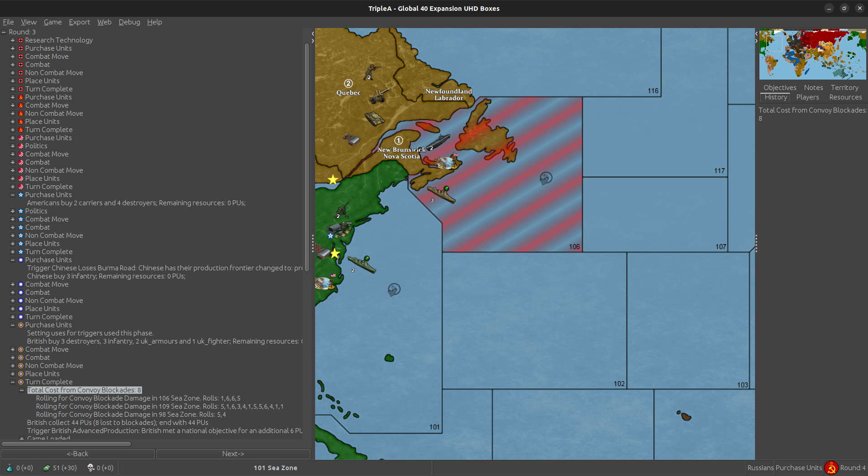Switch to the Notes tab

(x=813, y=88)
